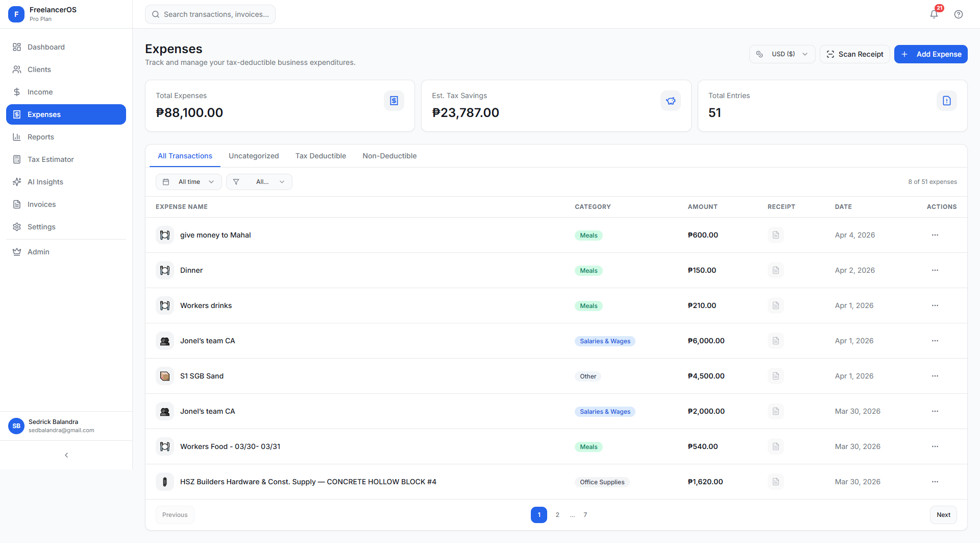Open Settings in the sidebar

tap(66, 227)
